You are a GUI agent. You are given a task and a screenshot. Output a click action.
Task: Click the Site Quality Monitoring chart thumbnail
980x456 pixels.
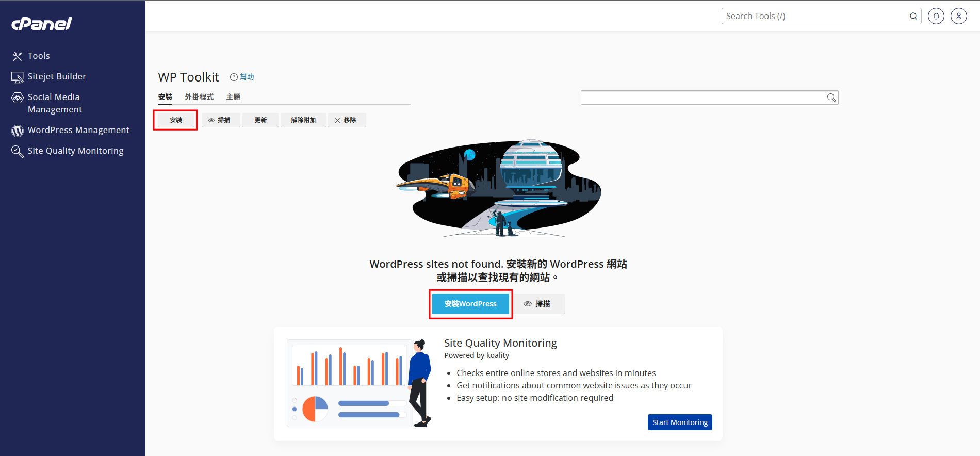click(x=359, y=383)
